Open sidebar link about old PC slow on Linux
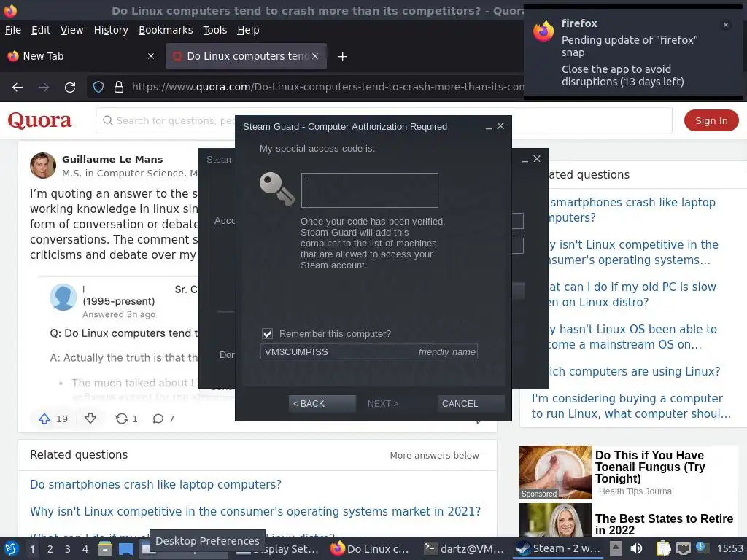 click(x=632, y=295)
